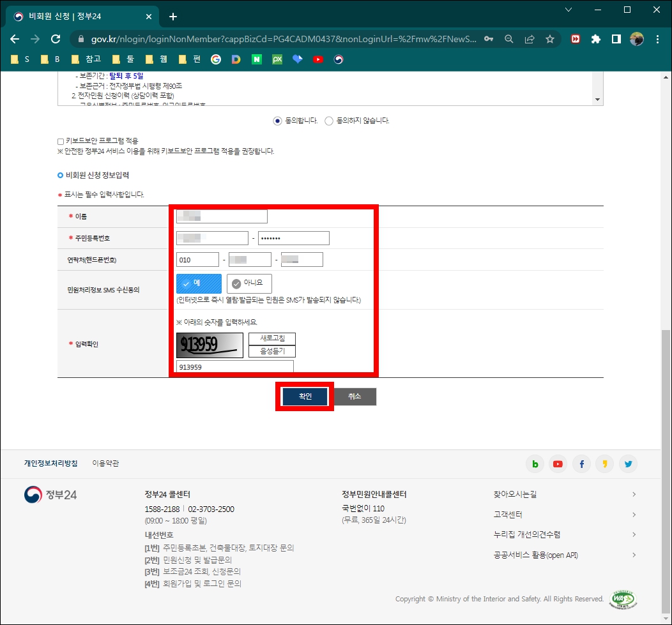Open the 웹 bookmark folder
The height and width of the screenshot is (625, 672).
tap(157, 59)
